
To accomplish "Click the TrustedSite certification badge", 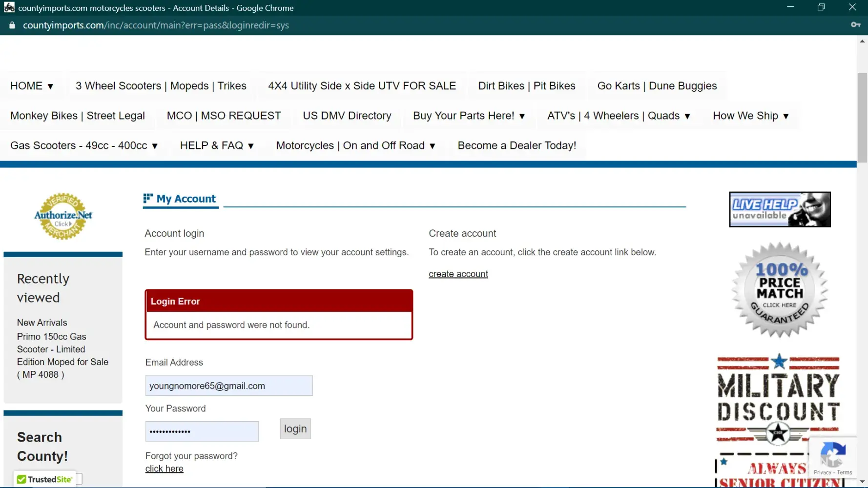I will tap(45, 479).
